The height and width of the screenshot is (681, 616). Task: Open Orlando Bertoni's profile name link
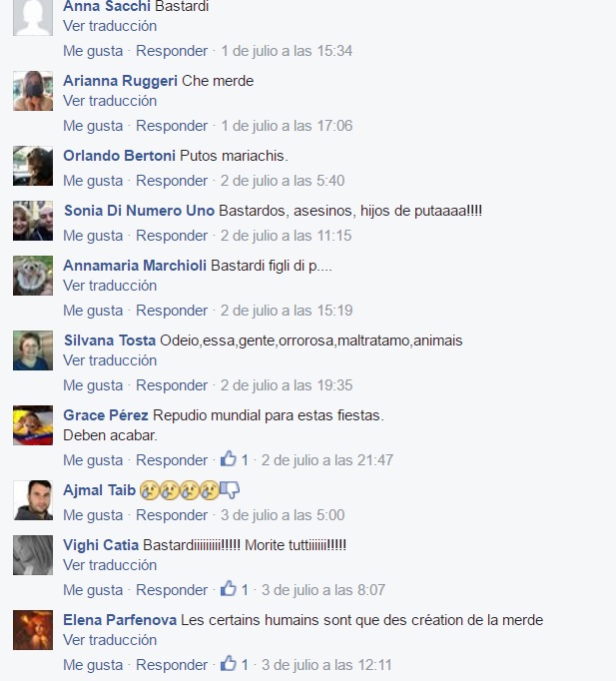point(120,156)
